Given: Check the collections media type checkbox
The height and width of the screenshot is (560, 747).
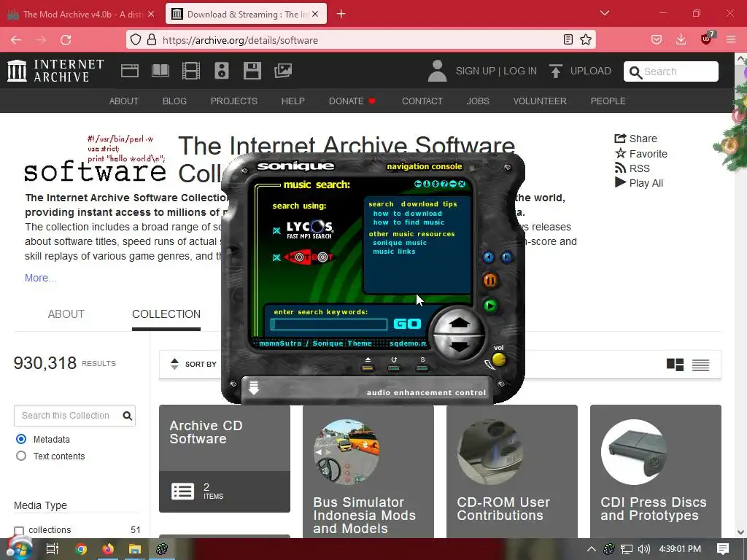Looking at the screenshot, I should (19, 531).
